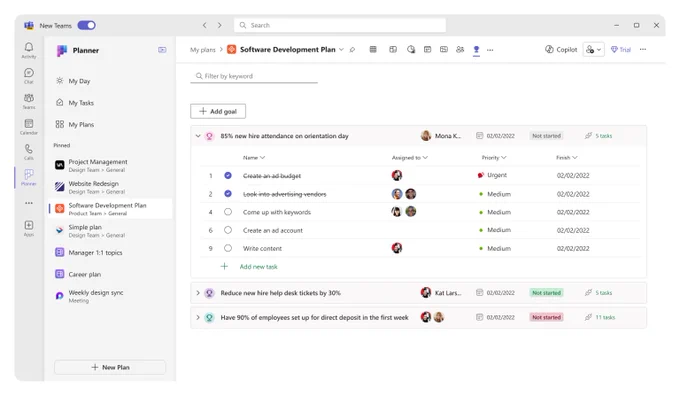The height and width of the screenshot is (396, 680).
Task: Go to My plans breadcrumb
Action: pos(203,50)
